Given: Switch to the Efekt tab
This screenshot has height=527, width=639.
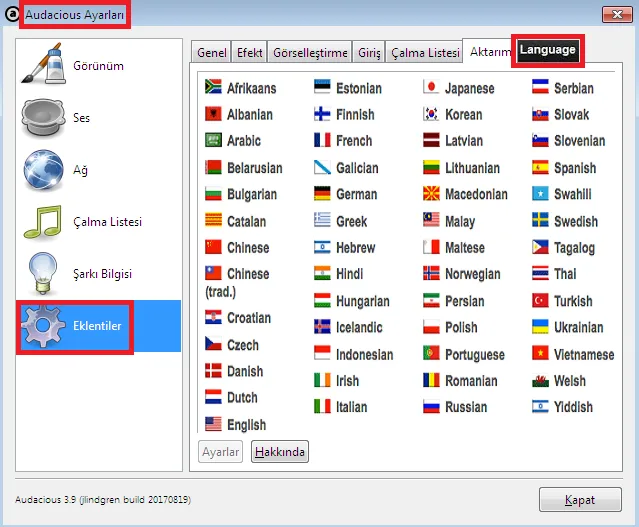Looking at the screenshot, I should tap(249, 53).
